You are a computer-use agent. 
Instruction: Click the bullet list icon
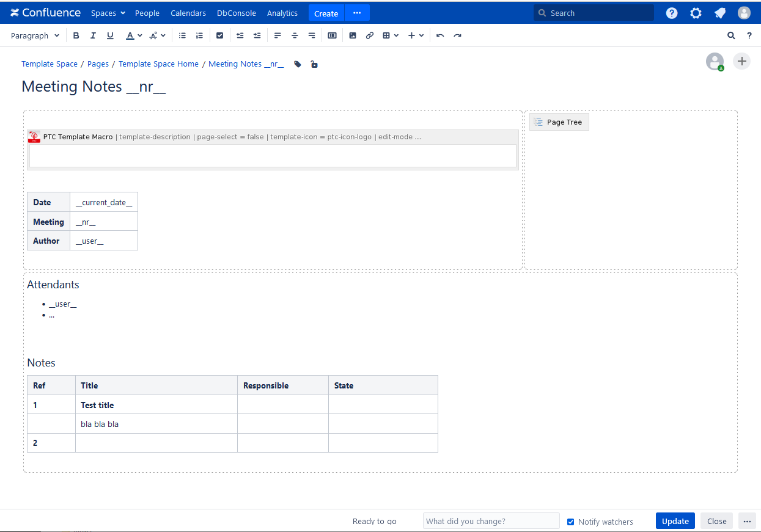click(182, 35)
